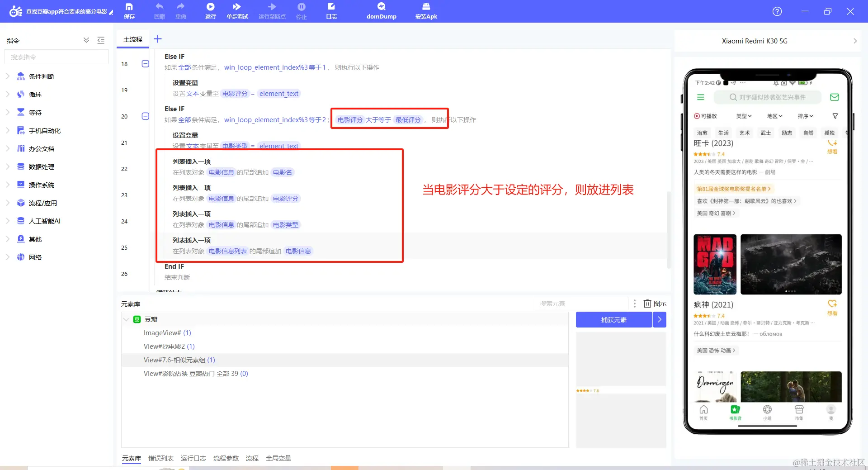This screenshot has height=470, width=868.
Task: Switch to 全局变量 bottom tab
Action: 278,458
